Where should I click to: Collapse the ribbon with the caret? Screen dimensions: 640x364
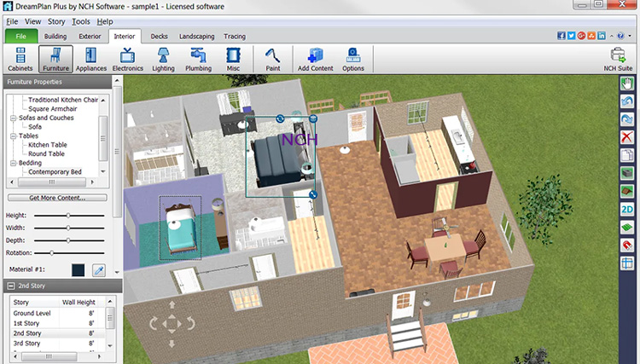click(612, 36)
